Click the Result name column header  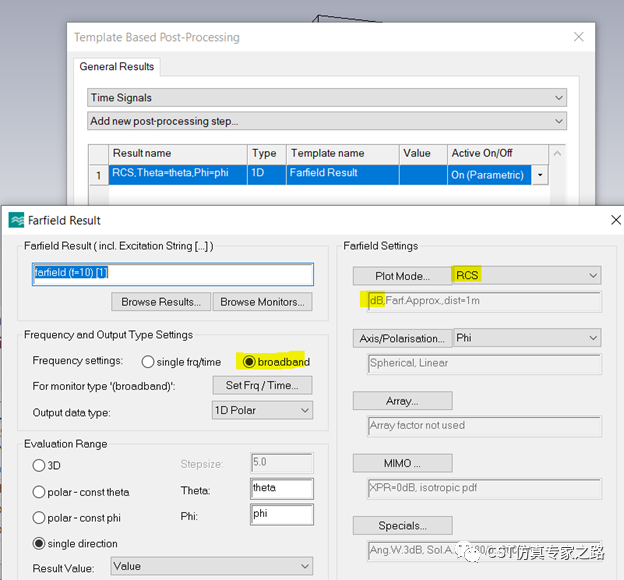[177, 154]
